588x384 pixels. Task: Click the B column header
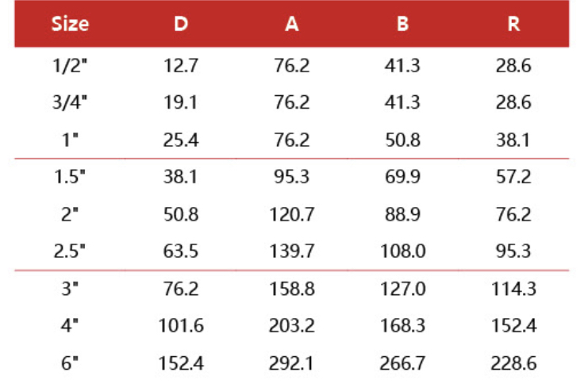coord(403,24)
